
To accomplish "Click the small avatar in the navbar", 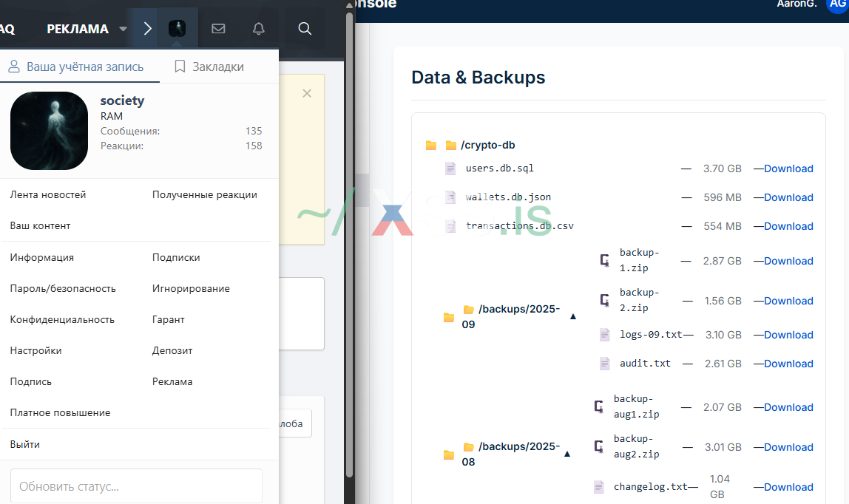I will 177,29.
